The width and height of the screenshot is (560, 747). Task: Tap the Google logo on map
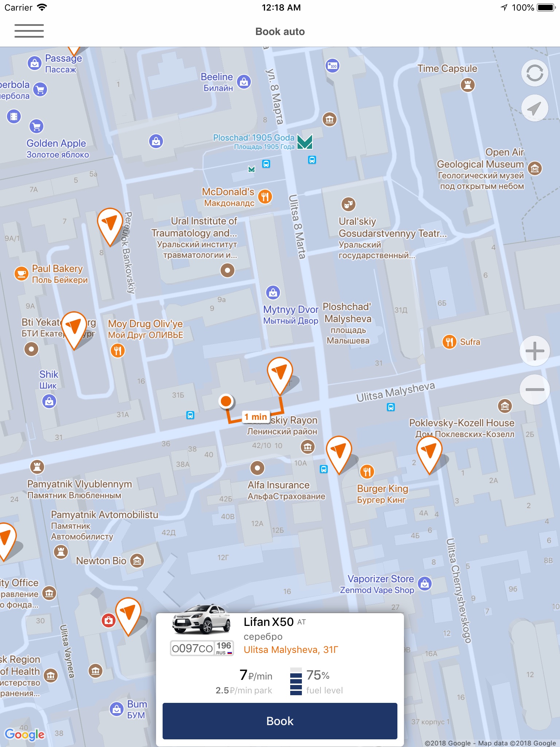[x=24, y=734]
